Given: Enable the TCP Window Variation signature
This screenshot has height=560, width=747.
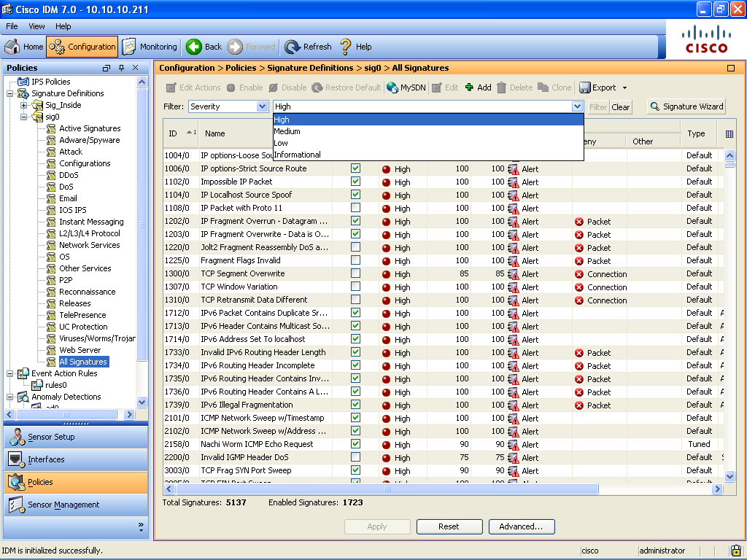Looking at the screenshot, I should (x=355, y=286).
